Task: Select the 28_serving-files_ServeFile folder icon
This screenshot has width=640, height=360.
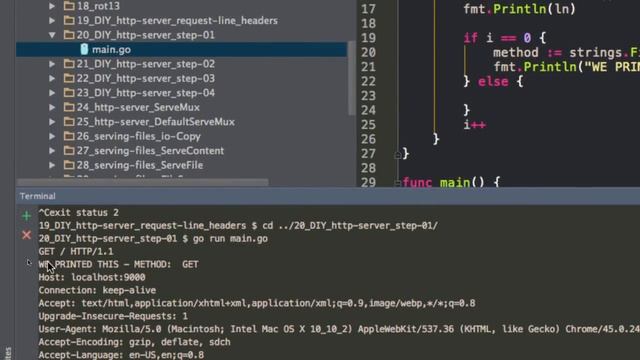Action: [69, 165]
